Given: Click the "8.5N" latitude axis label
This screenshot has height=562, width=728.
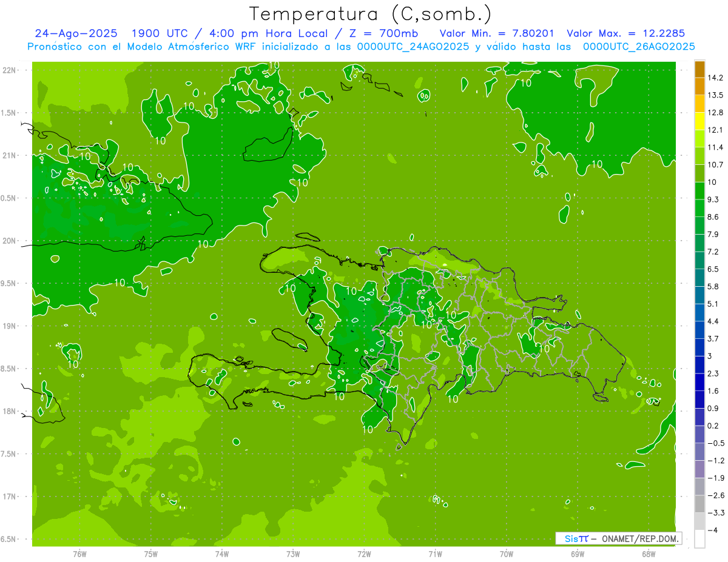Looking at the screenshot, I should pos(9,369).
